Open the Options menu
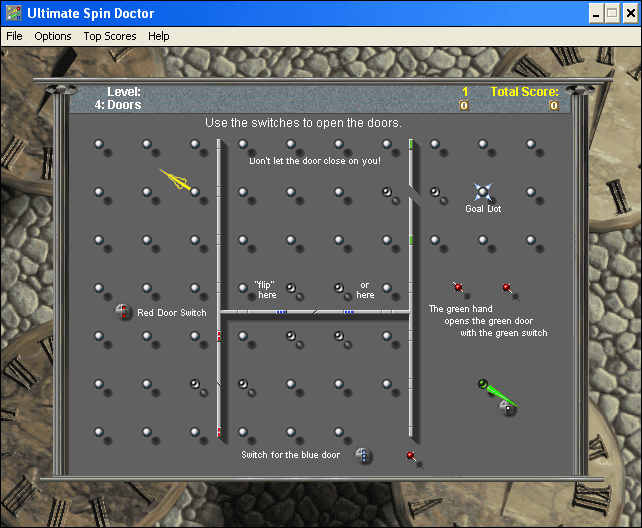The height and width of the screenshot is (528, 642). point(53,36)
